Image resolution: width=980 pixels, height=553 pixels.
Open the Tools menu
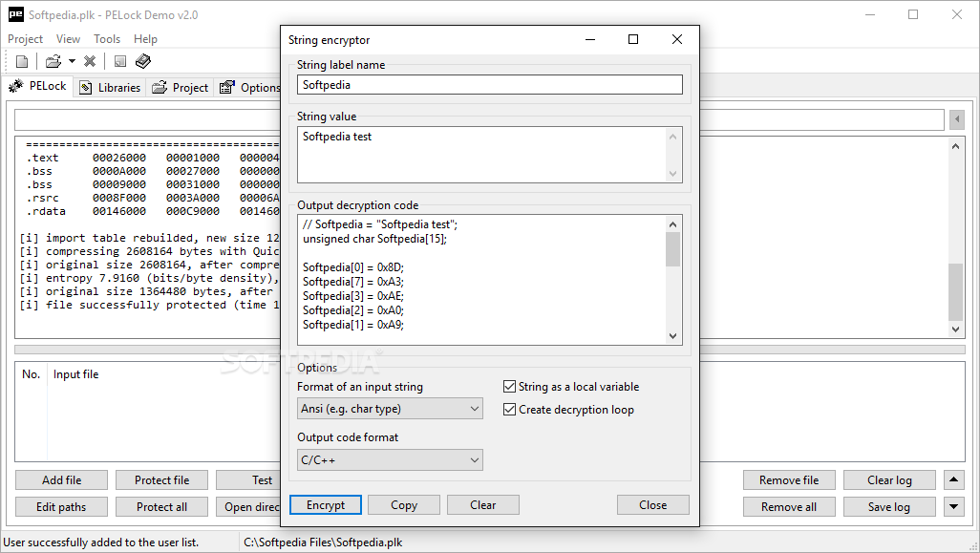point(107,39)
